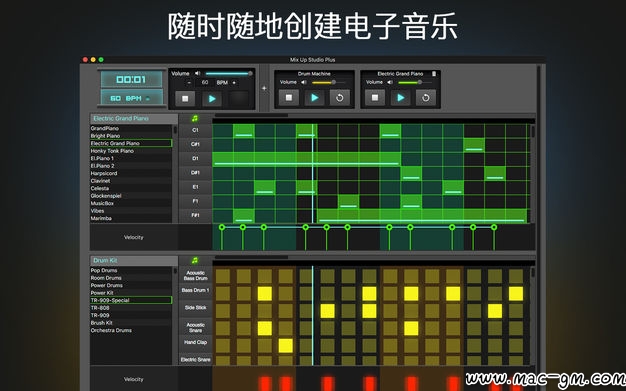Screen dimensions: 626x391
Task: Adjust the master Volume slider
Action: click(x=229, y=73)
